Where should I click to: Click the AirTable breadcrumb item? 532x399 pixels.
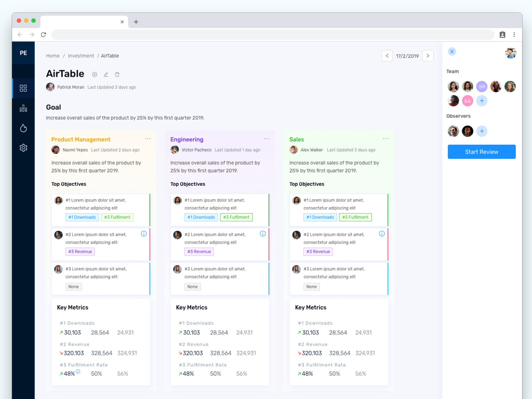coord(110,56)
